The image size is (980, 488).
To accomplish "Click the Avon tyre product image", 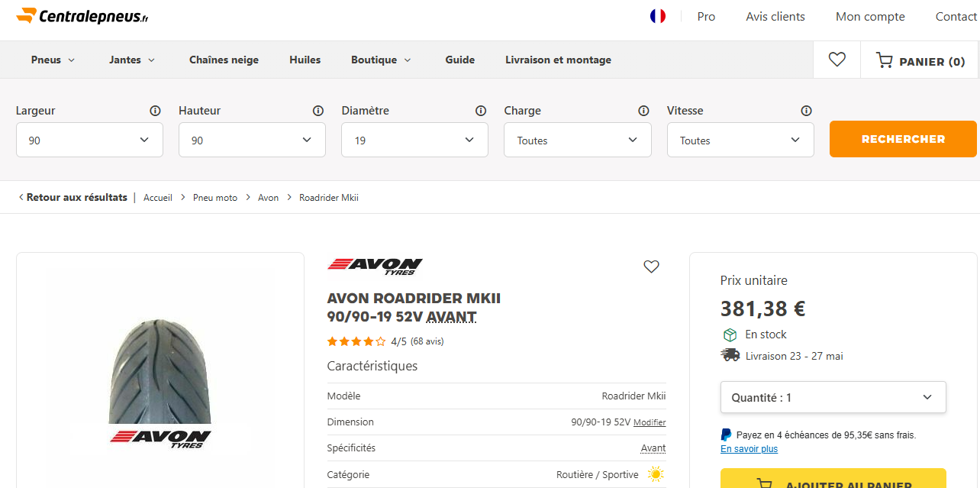I will (x=160, y=382).
